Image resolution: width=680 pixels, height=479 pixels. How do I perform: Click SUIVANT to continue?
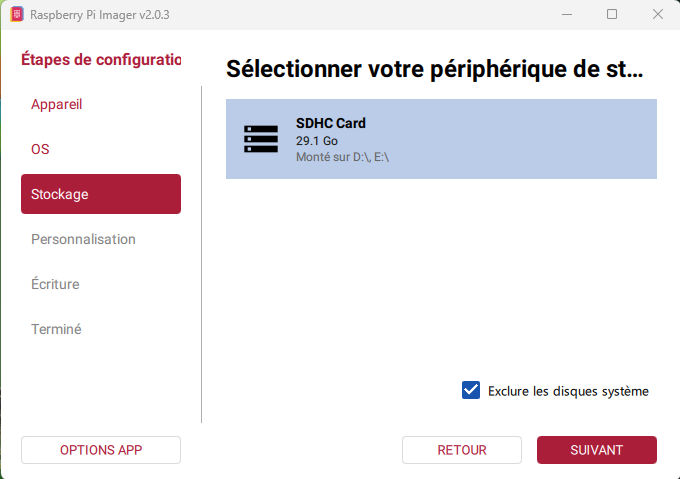tap(596, 450)
